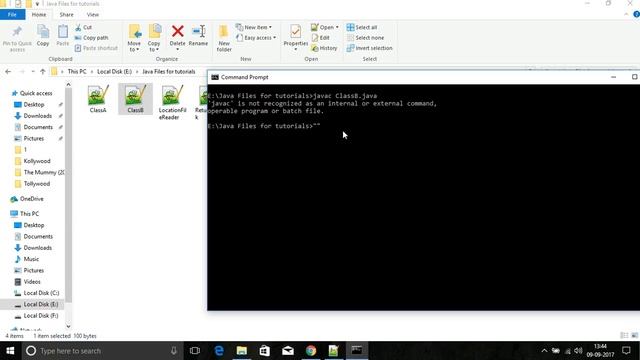This screenshot has height=360, width=640.
Task: Click the taskbar search box
Action: (x=102, y=351)
